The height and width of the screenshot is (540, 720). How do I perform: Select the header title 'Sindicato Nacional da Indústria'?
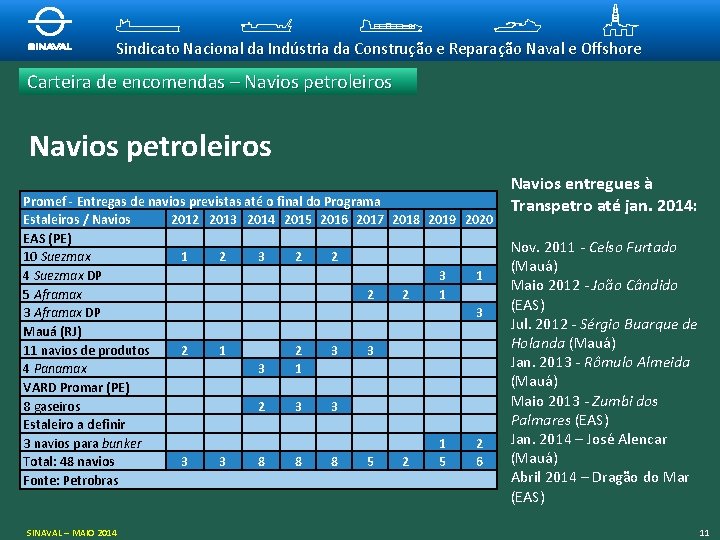tap(223, 49)
